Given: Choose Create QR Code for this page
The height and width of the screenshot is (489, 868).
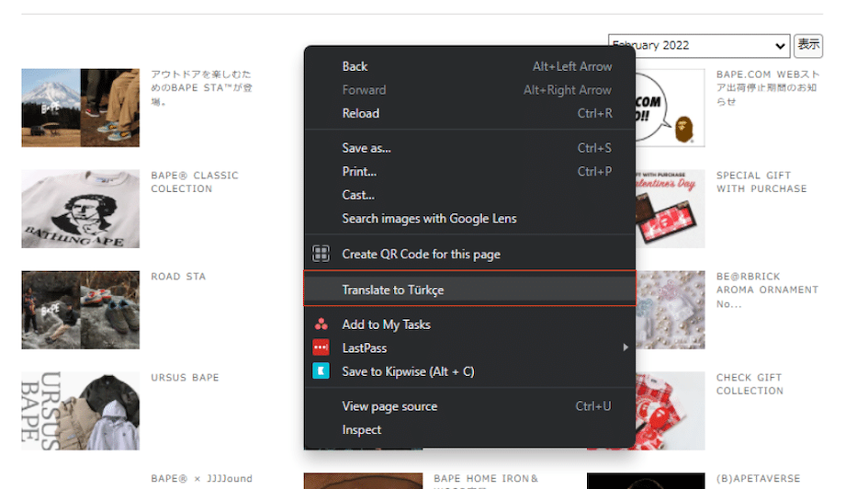Looking at the screenshot, I should coord(469,255).
